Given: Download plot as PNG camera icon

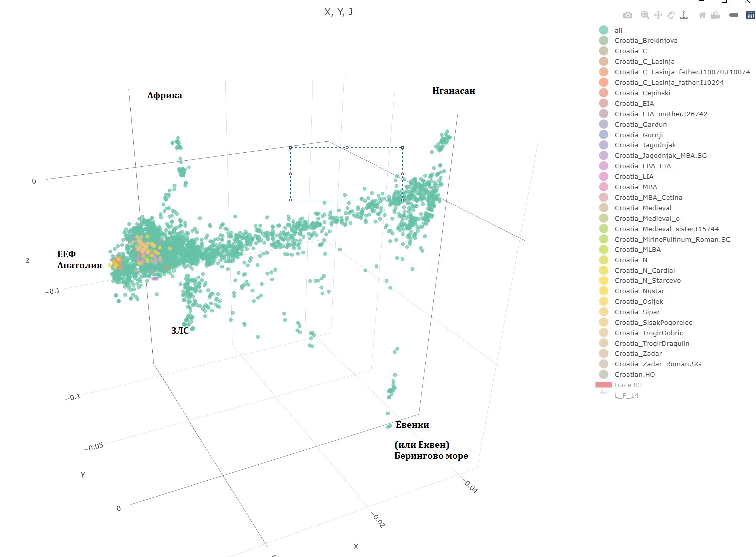Looking at the screenshot, I should (x=628, y=15).
